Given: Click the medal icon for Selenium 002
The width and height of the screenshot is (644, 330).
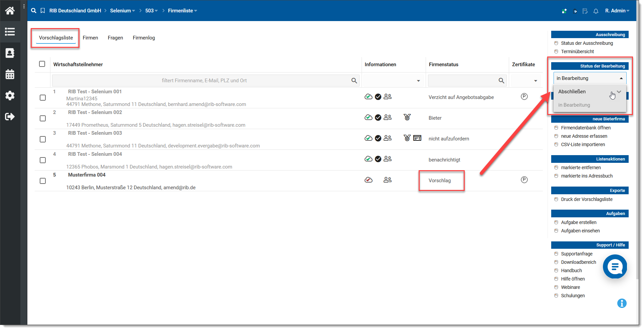Looking at the screenshot, I should click(407, 117).
